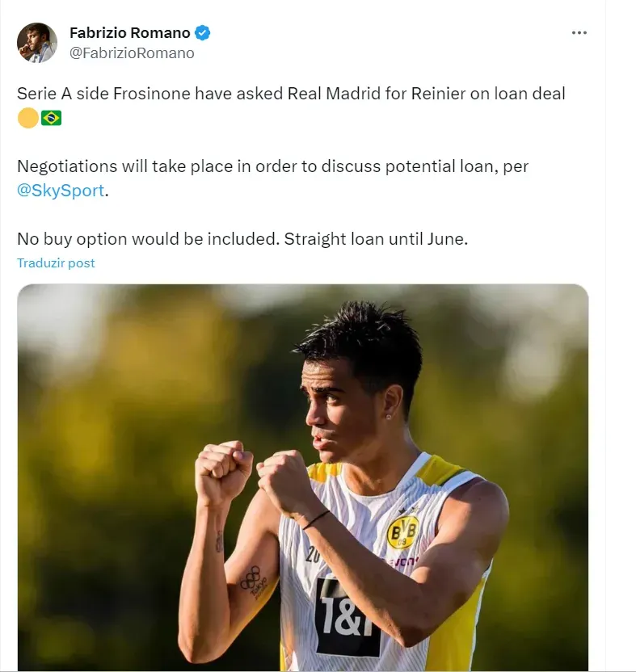Click Fabrizio Romano's profile avatar

coord(37,43)
